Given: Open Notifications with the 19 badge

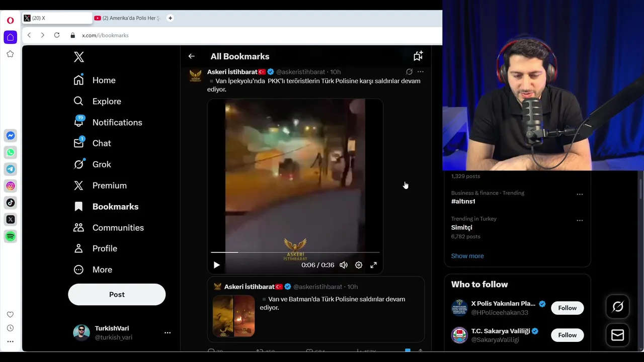Looking at the screenshot, I should click(x=108, y=122).
